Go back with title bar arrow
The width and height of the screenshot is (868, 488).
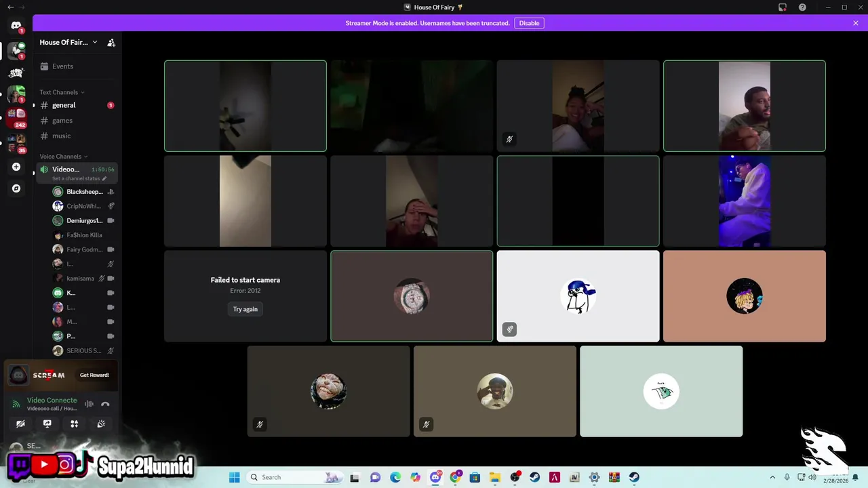[x=10, y=7]
